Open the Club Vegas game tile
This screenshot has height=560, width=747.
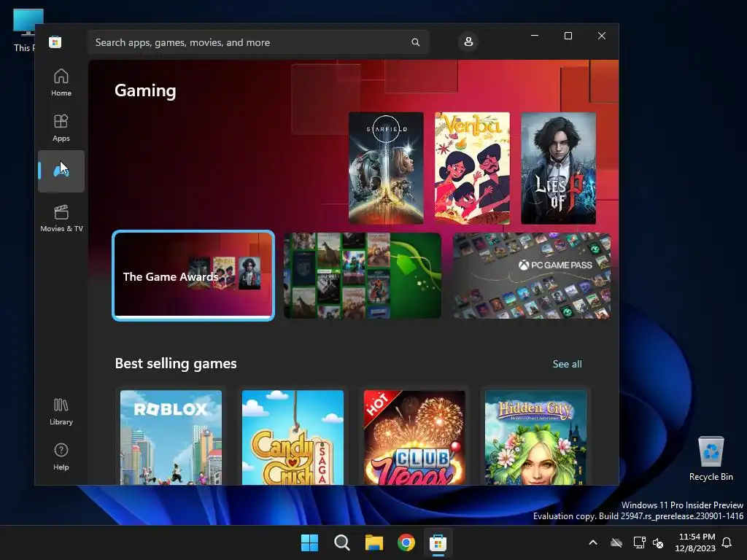[414, 437]
